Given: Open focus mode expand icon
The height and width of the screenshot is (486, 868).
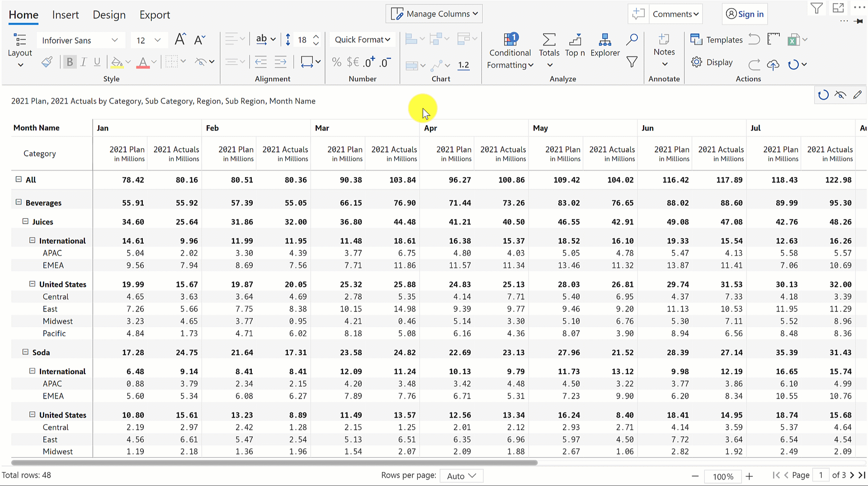Looking at the screenshot, I should point(838,8).
